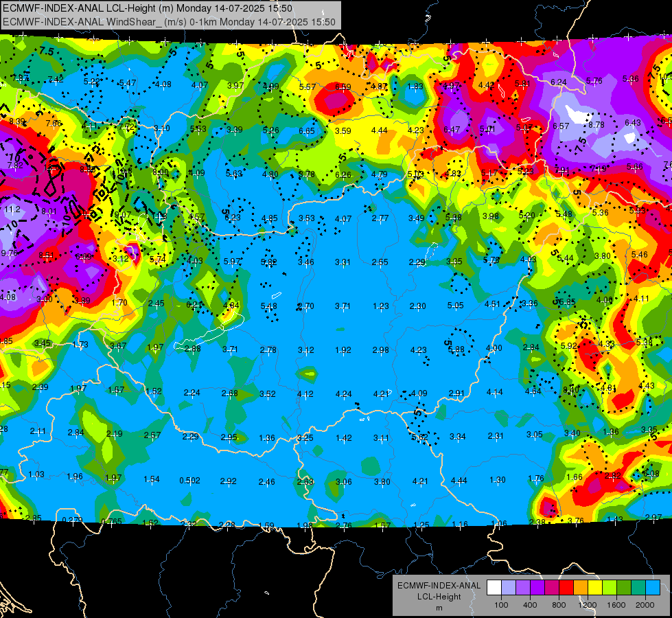This screenshot has width=672, height=618.
Task: Click the legend label '2000'
Action: [x=645, y=605]
